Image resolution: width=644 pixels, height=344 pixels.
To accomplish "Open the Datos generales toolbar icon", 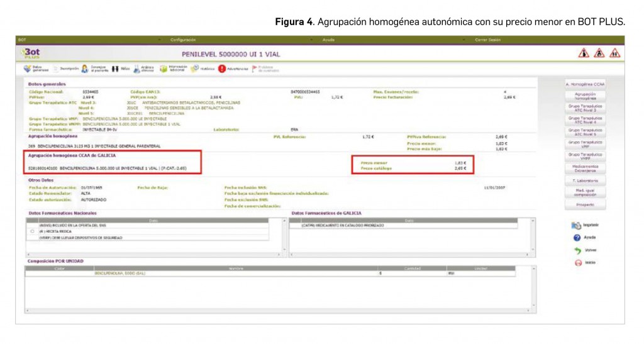I will tap(28, 69).
